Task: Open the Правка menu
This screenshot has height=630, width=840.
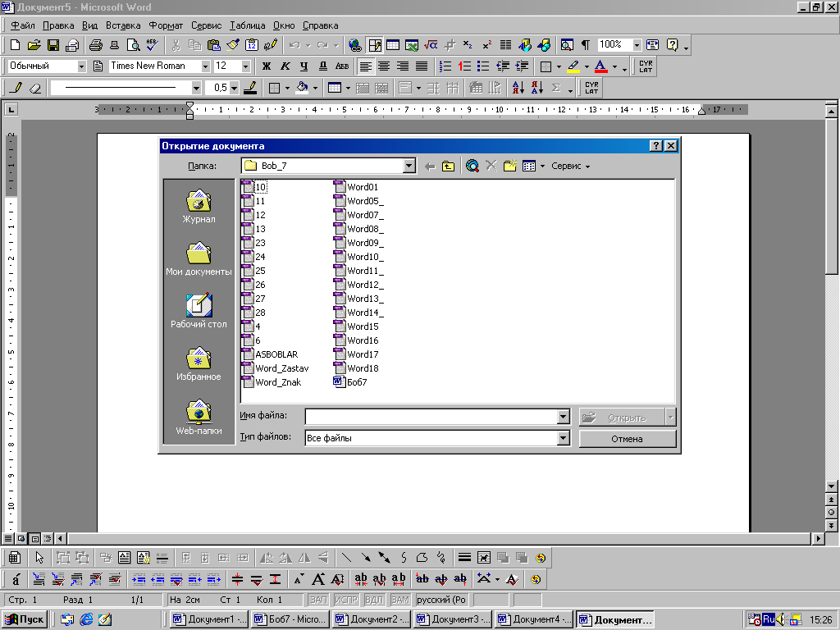Action: (58, 25)
